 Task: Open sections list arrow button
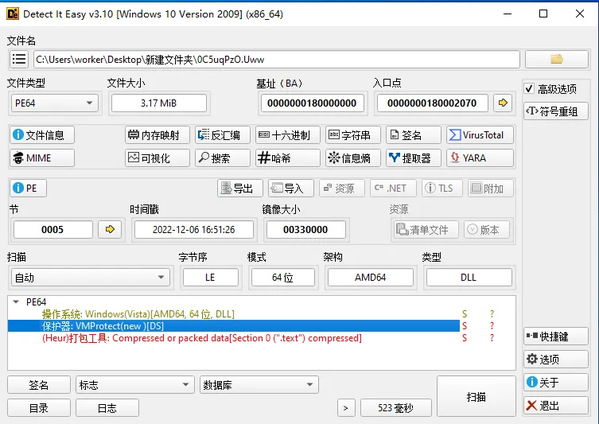(110, 229)
